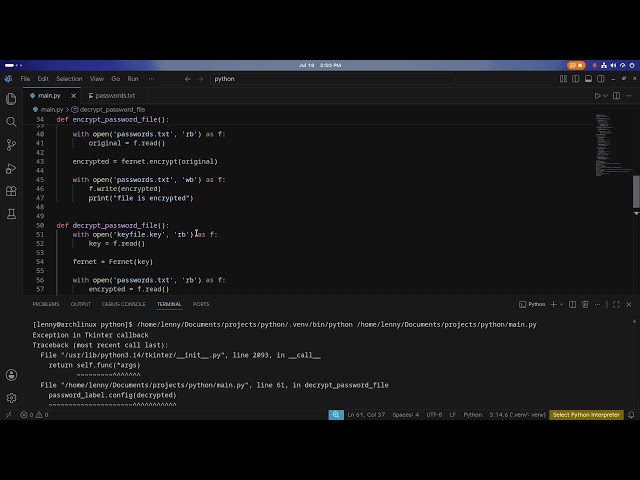Click the Python language mode indicator
The image size is (640, 480).
[473, 415]
